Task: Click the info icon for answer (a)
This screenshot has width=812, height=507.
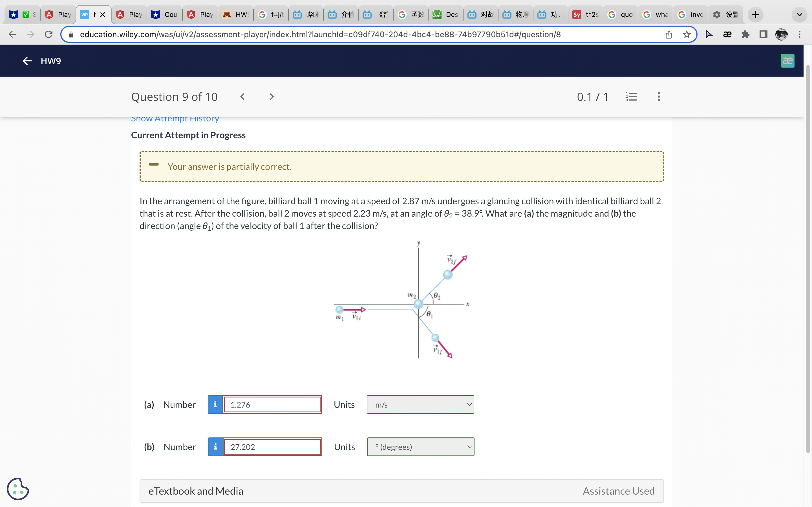Action: [x=215, y=404]
